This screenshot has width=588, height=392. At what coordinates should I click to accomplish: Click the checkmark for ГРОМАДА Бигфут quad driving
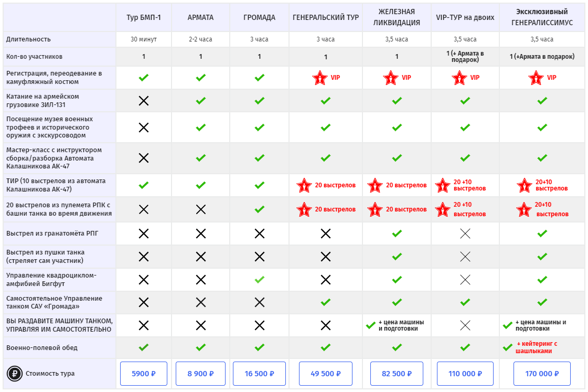tap(259, 280)
